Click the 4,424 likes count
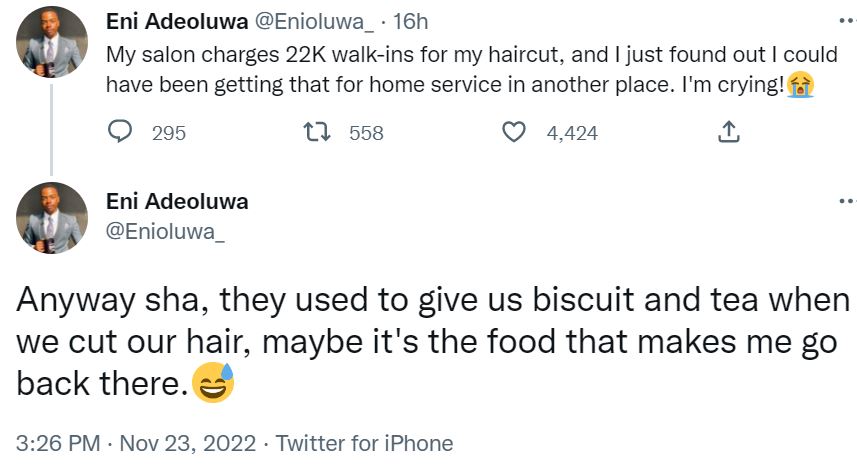The height and width of the screenshot is (469, 857). [572, 132]
